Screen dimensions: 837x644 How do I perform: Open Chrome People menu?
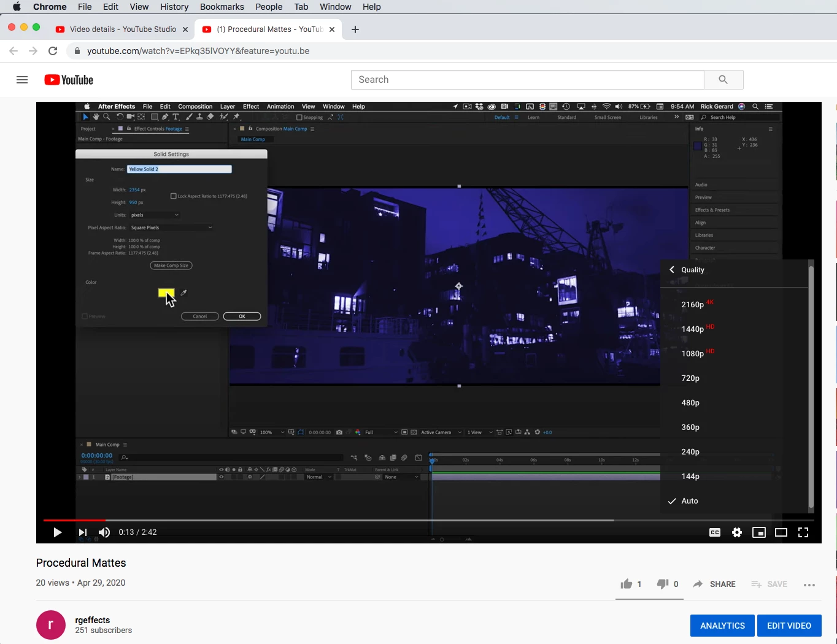click(x=269, y=7)
